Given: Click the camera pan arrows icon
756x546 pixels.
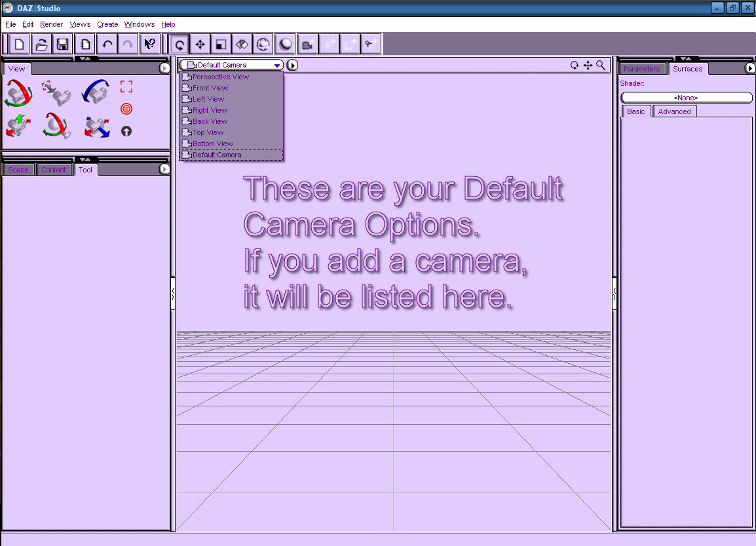Looking at the screenshot, I should point(18,125).
